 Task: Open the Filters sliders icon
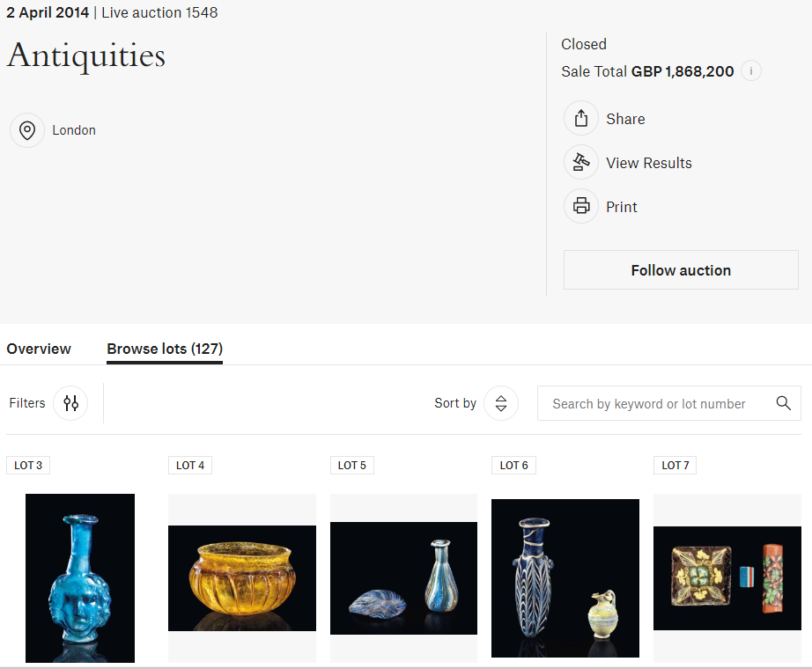(x=70, y=403)
